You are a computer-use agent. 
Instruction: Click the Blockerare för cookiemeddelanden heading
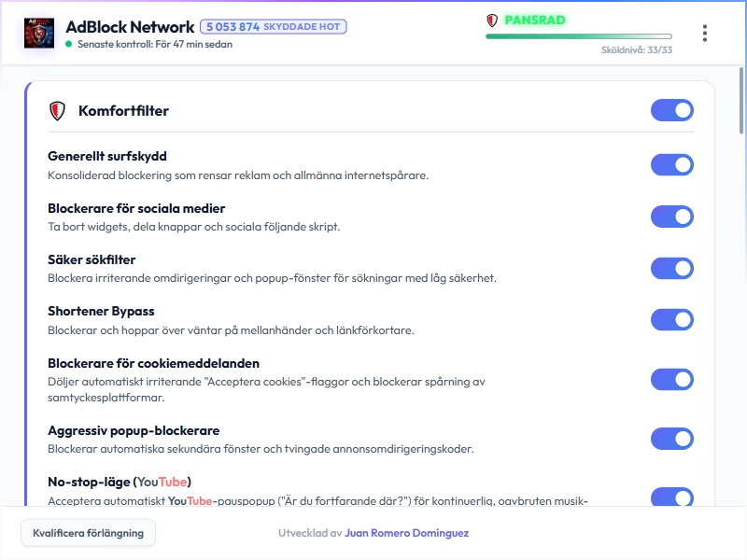(153, 363)
